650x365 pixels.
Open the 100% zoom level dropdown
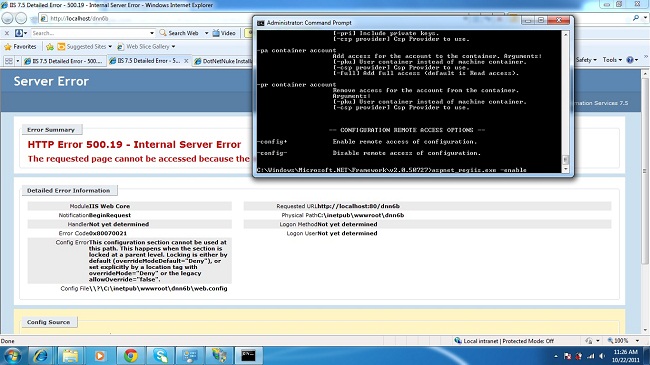tap(637, 341)
